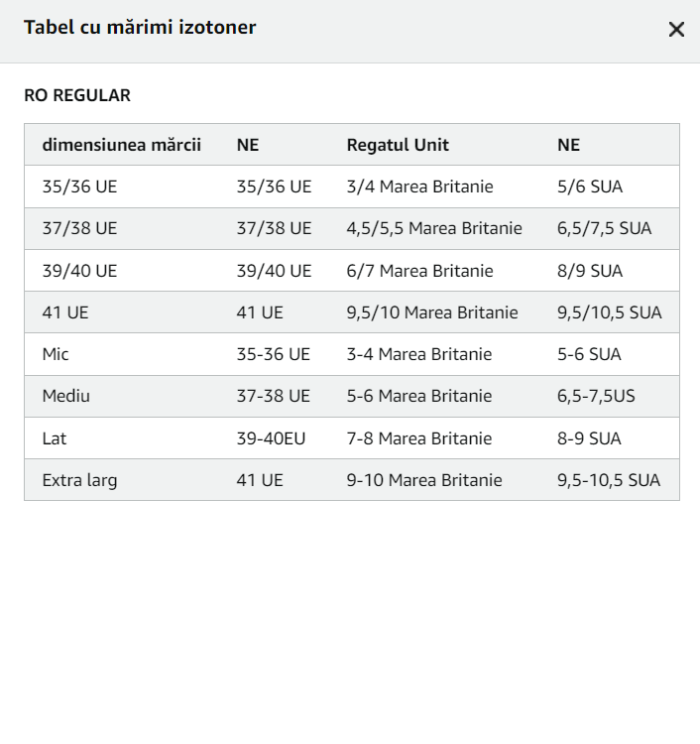
Task: Click the '39/40 UE' brand size cell
Action: coord(79,271)
